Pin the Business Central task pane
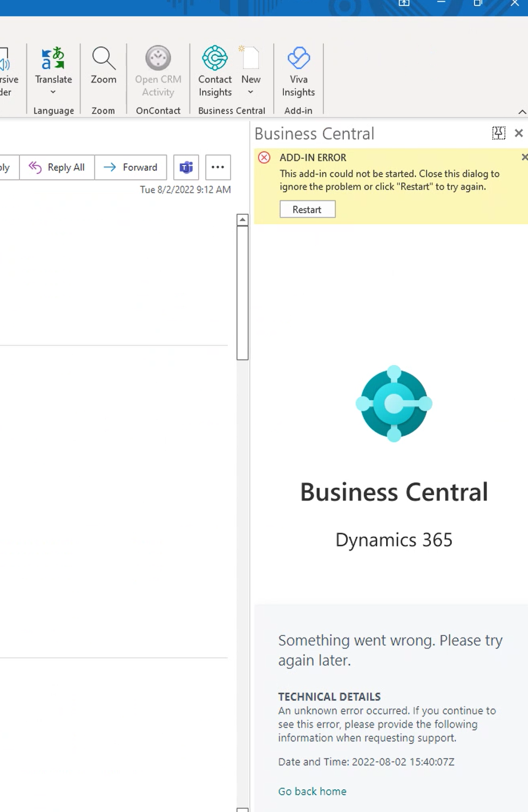Image resolution: width=528 pixels, height=812 pixels. [x=498, y=133]
